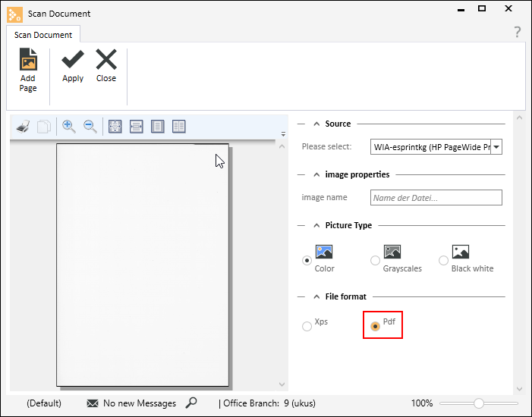Image resolution: width=532 pixels, height=417 pixels.
Task: Select Black white picture type
Action: (443, 260)
